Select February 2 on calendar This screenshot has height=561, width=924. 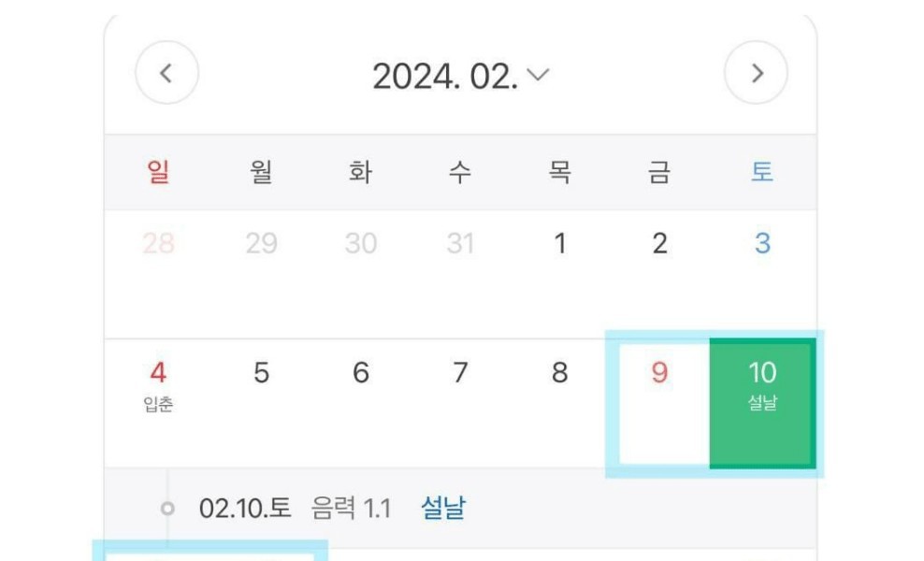[x=660, y=244]
